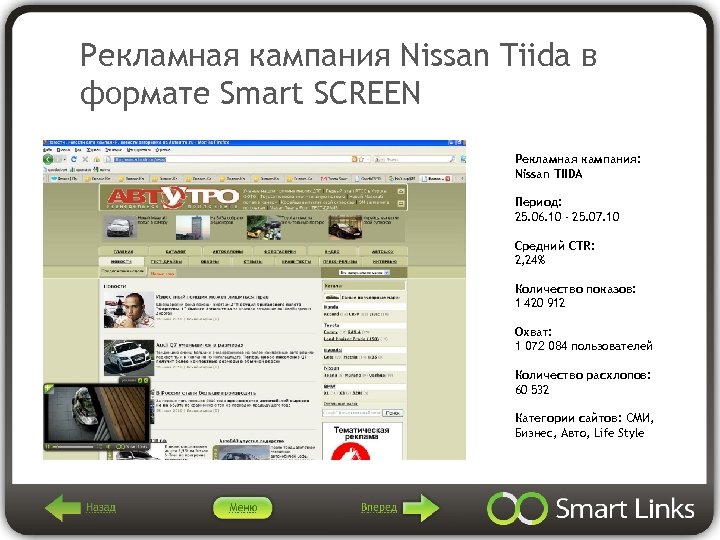Click the RSS feed icon in address bar
720x540 pixels.
click(x=354, y=159)
